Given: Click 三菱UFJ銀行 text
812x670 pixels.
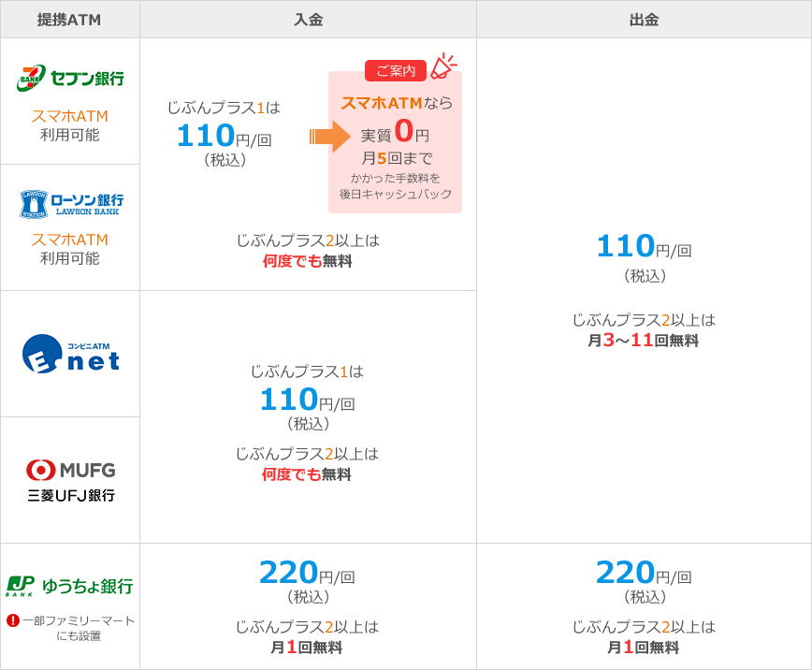Looking at the screenshot, I should point(71,495).
